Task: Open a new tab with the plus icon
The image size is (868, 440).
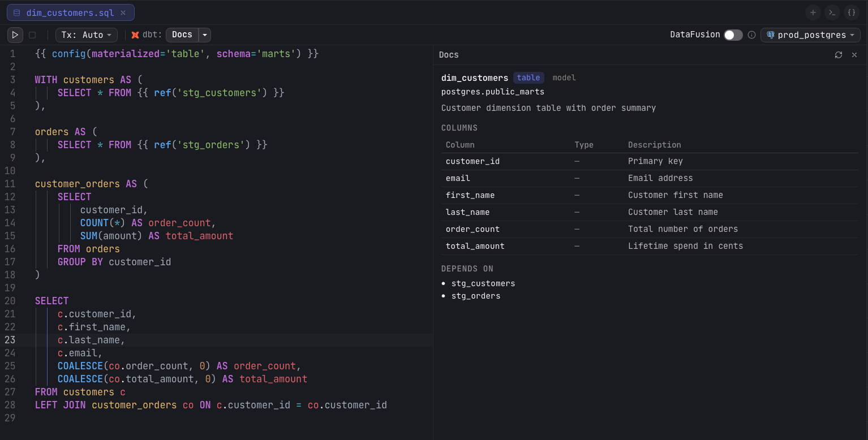Action: pyautogui.click(x=813, y=12)
